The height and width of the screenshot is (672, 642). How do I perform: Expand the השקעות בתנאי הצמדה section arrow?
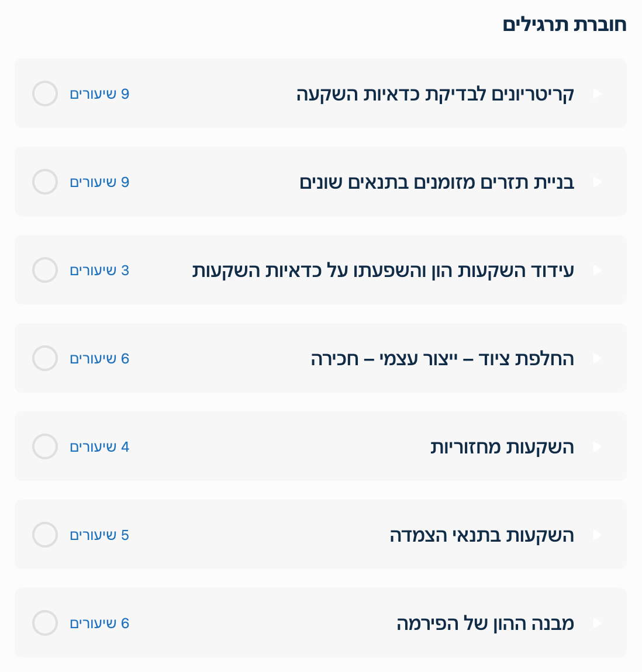pos(597,535)
